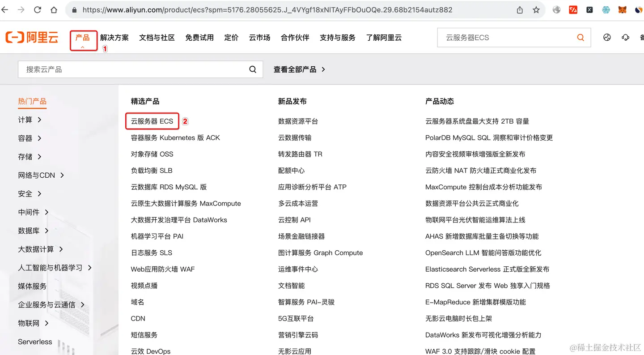
Task: Open 云市场 in top navigation
Action: coord(260,38)
